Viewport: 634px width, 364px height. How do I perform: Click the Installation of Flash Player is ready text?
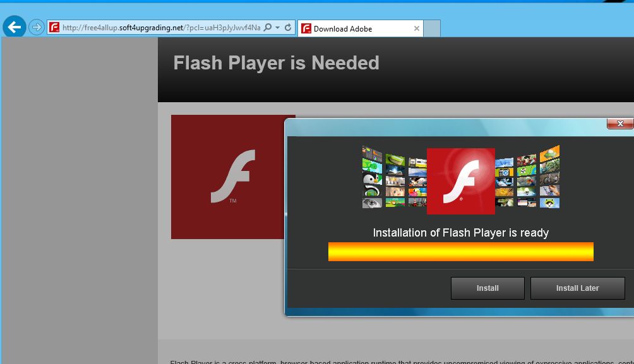pyautogui.click(x=460, y=233)
